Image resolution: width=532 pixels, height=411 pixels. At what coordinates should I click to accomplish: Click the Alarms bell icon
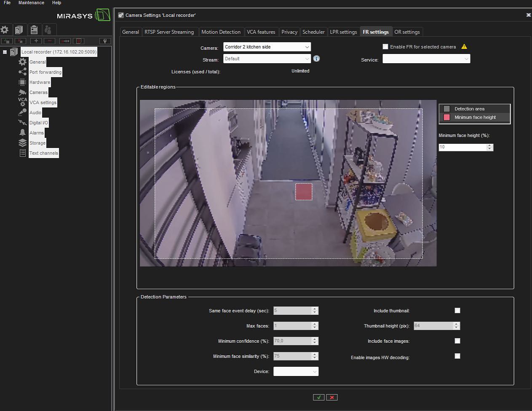pyautogui.click(x=22, y=133)
